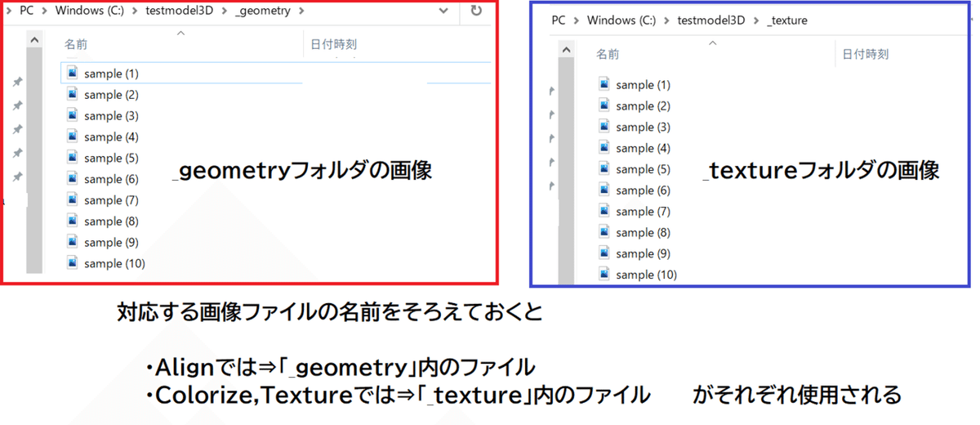Click the _geometry navigation pane scrollbar track
This screenshot has width=980, height=425.
34,159
